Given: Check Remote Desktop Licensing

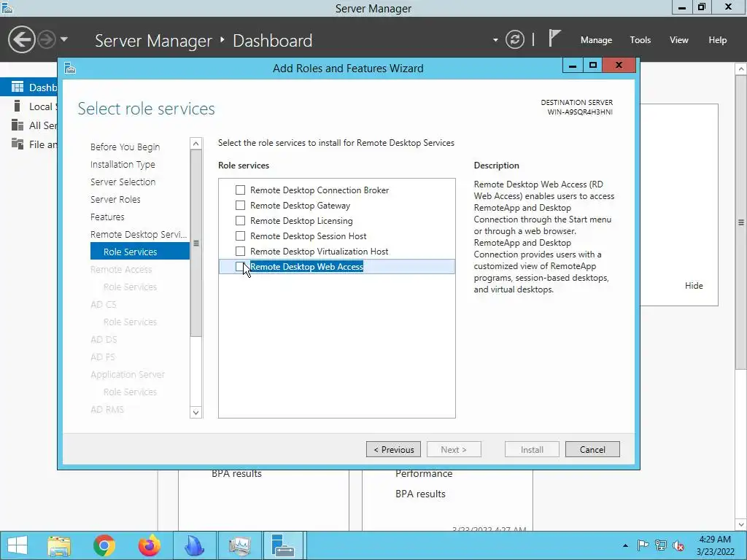Looking at the screenshot, I should (x=240, y=220).
